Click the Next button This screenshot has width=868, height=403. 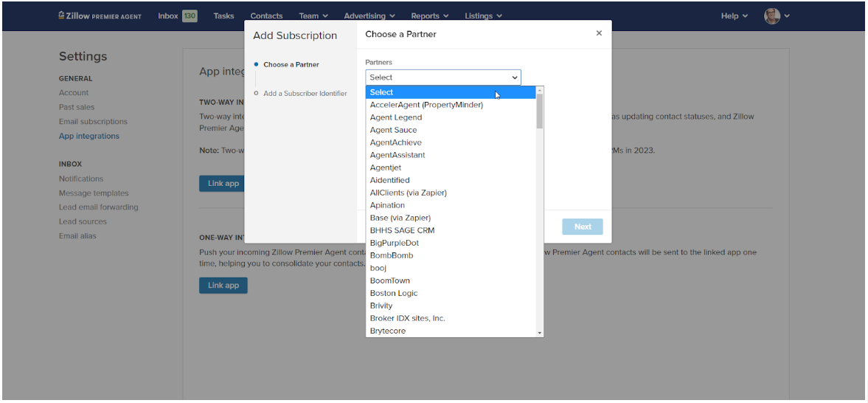[583, 227]
